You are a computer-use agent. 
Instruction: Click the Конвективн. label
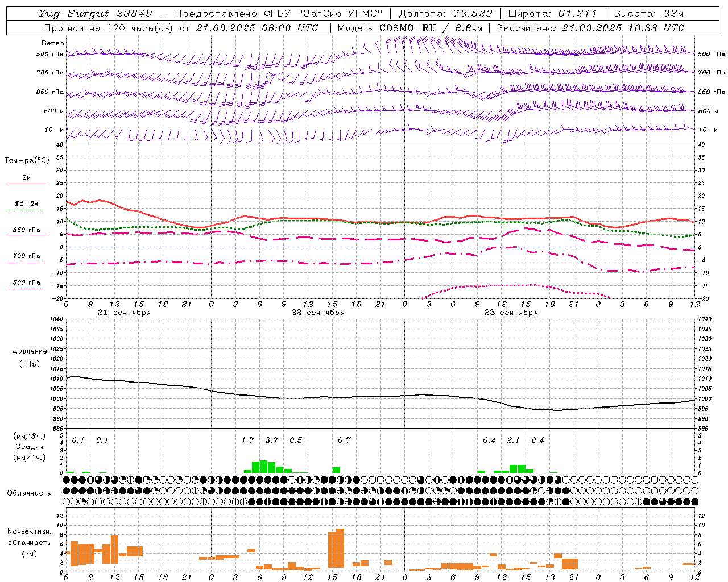29,531
